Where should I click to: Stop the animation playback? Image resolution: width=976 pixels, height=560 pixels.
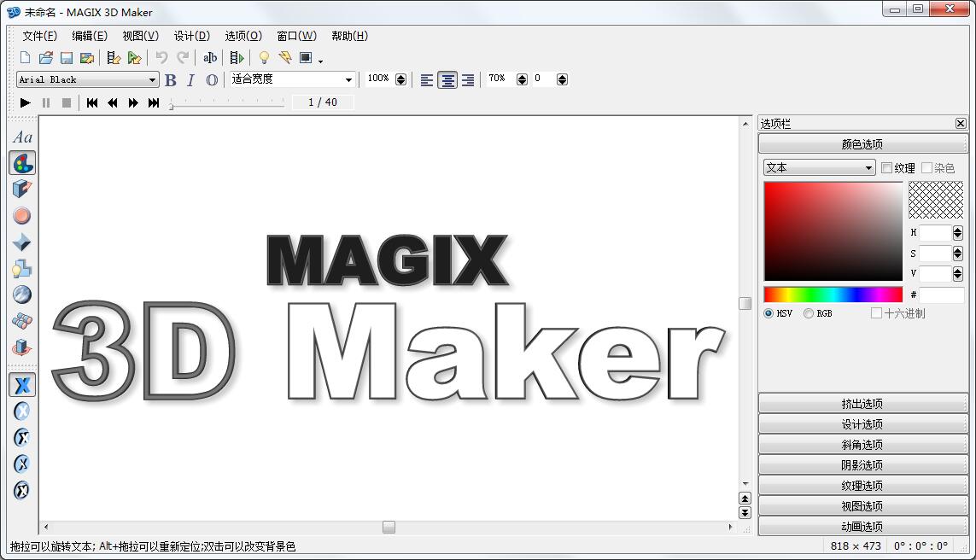(67, 102)
